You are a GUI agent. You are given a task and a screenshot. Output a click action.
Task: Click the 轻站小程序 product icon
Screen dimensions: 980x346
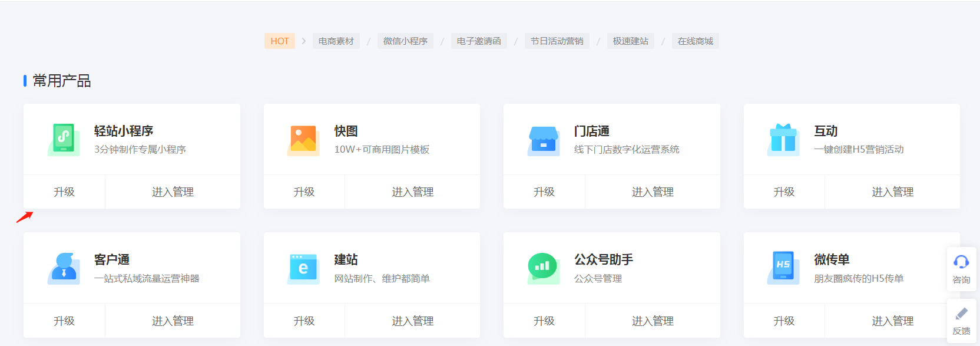64,140
